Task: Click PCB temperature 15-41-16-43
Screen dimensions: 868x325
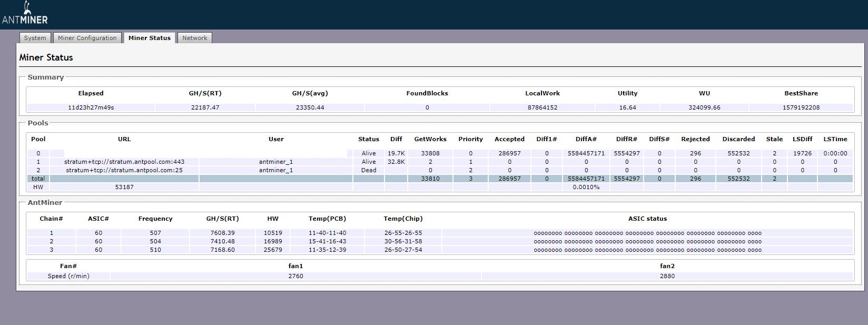Action: click(x=328, y=241)
